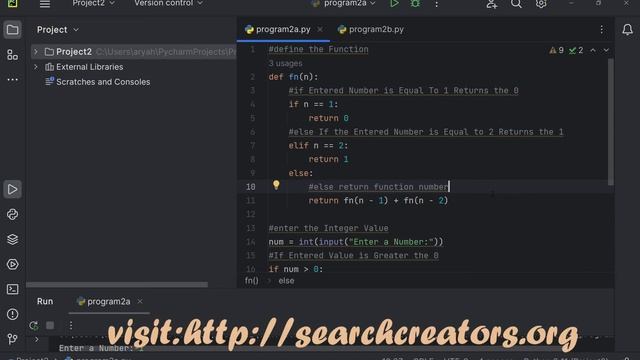Click the 'def fn(n):' code line
Viewport: 640px width, 360px height.
coord(293,77)
